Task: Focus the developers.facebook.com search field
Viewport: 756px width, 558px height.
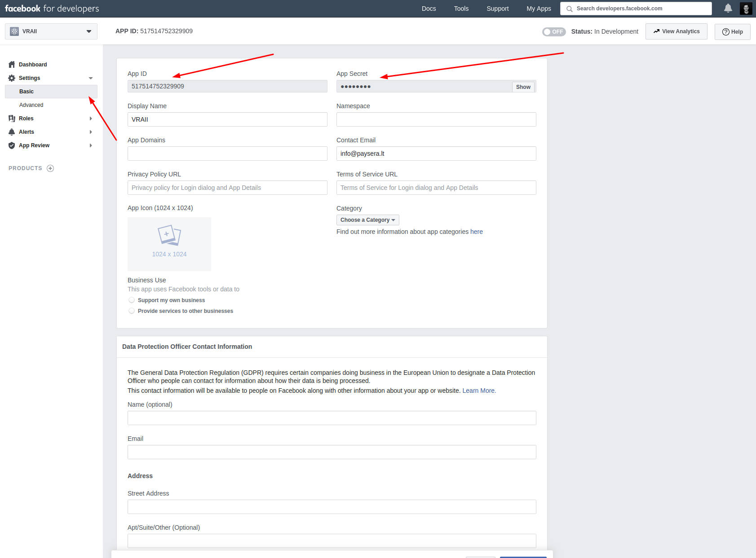Action: [636, 9]
